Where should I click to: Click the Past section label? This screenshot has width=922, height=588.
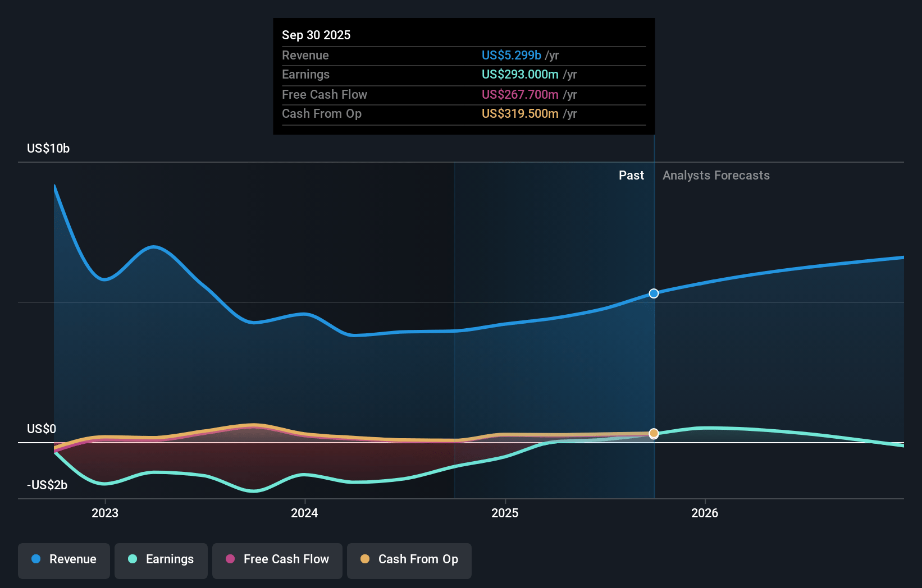(631, 176)
